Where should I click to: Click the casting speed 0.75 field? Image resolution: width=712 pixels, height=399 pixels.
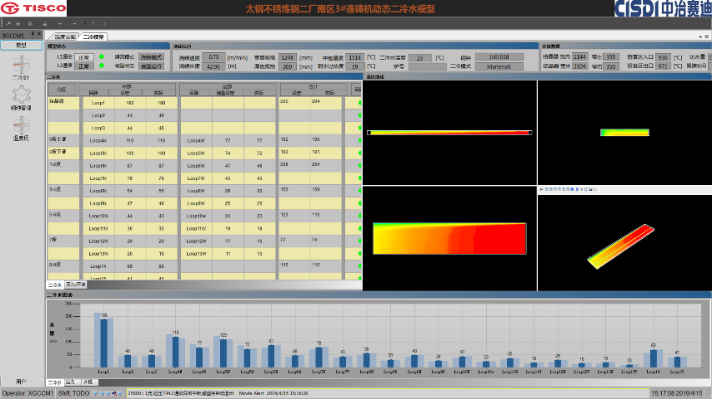(x=214, y=57)
